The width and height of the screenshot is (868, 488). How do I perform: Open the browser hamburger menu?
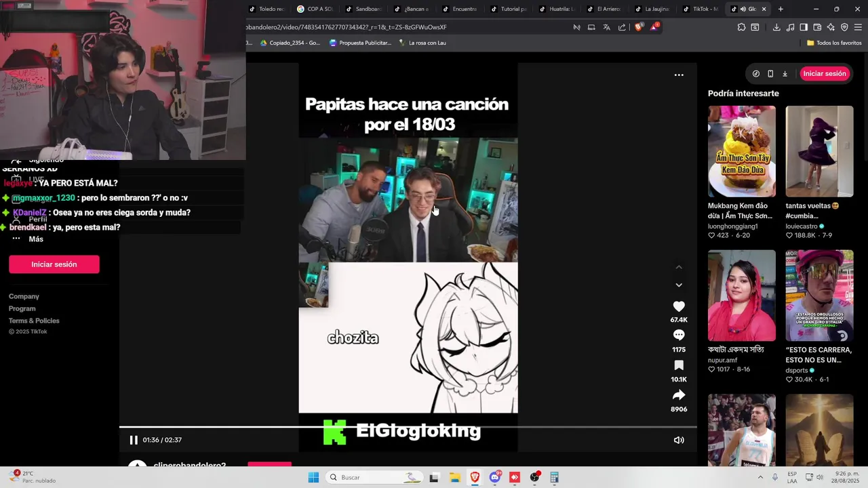pos(859,27)
